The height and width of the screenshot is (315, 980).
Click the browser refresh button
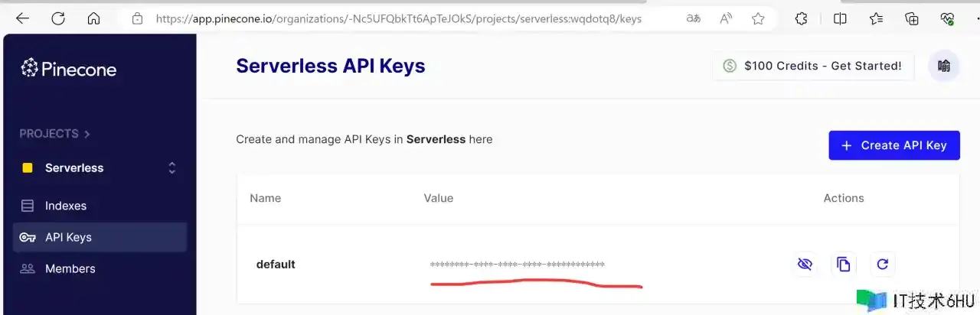[x=58, y=18]
